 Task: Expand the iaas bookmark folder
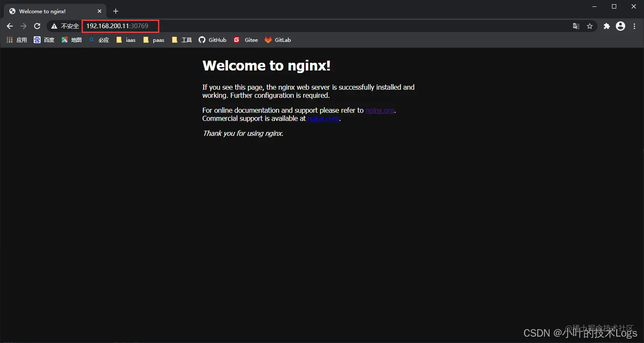coord(126,40)
